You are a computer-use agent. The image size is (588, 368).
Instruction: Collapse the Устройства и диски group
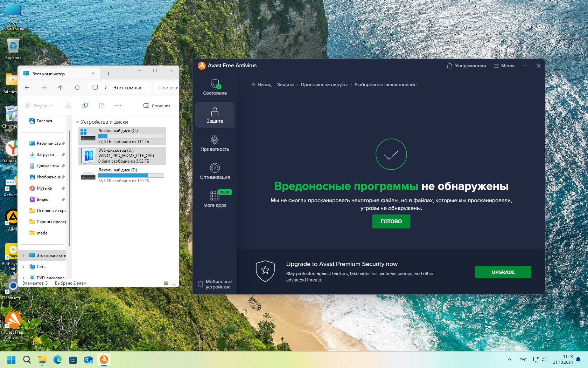pyautogui.click(x=78, y=122)
